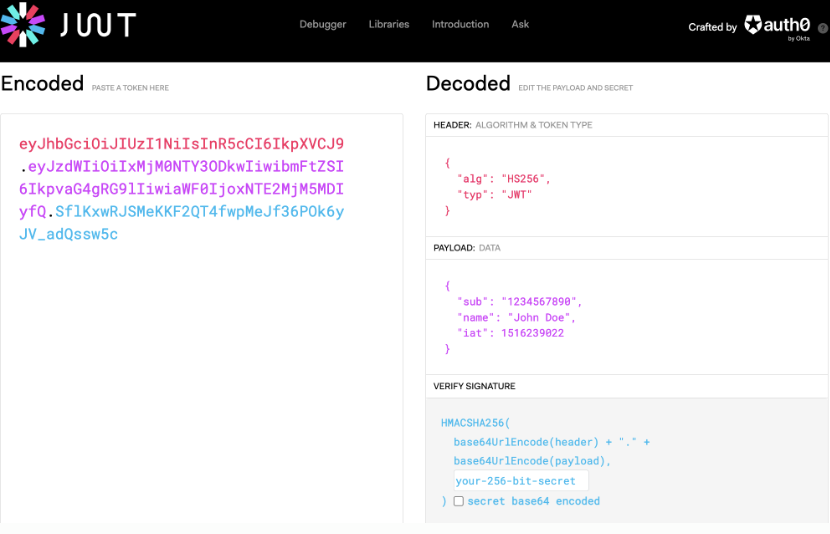Click the Crafted by text
The width and height of the screenshot is (830, 534).
(712, 27)
